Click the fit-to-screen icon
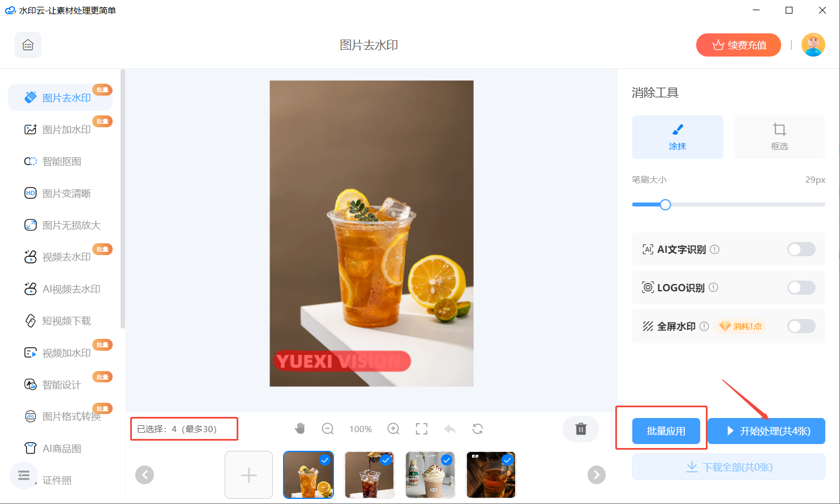 (x=422, y=429)
